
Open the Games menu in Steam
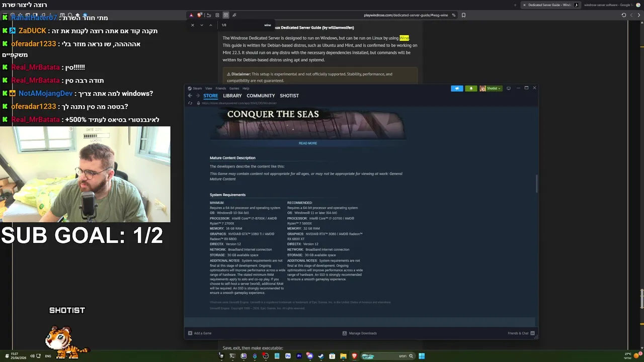click(234, 88)
